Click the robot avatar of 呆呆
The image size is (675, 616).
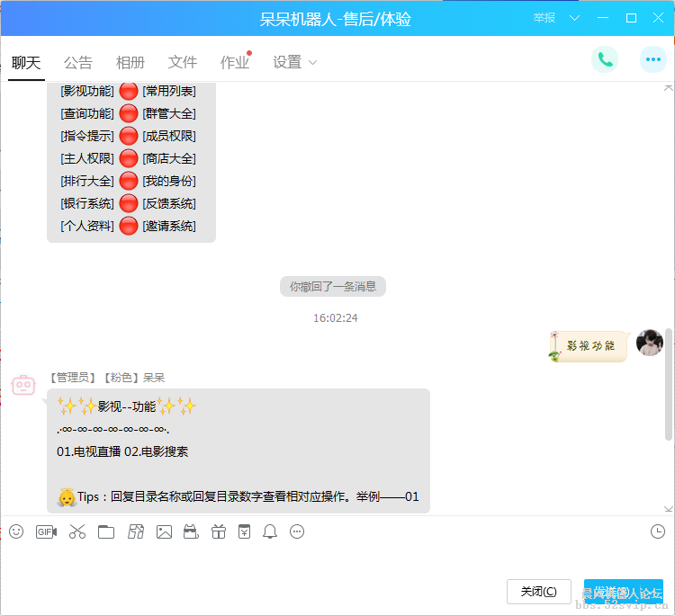(x=23, y=385)
